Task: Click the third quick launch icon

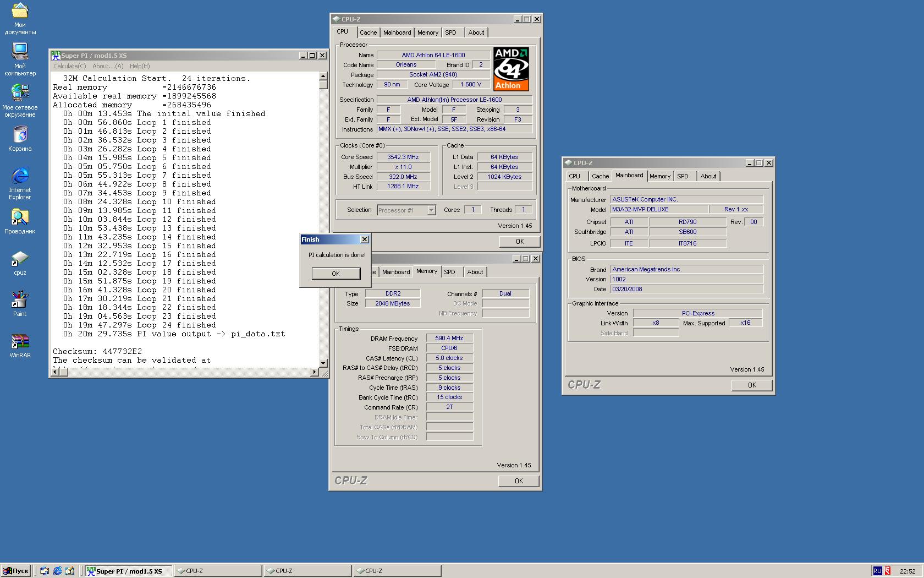Action: 70,571
